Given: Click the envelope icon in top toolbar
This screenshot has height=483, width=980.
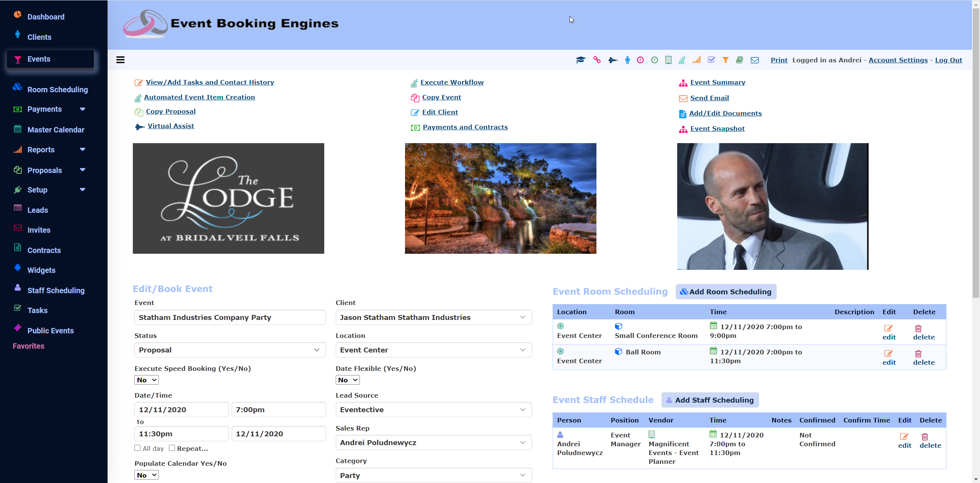Looking at the screenshot, I should click(x=755, y=60).
